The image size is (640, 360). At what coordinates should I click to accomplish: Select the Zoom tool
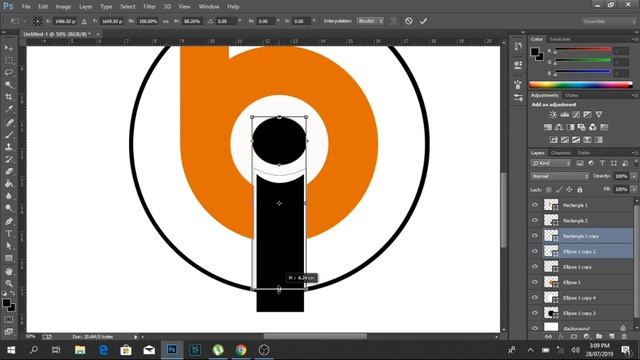[x=9, y=283]
